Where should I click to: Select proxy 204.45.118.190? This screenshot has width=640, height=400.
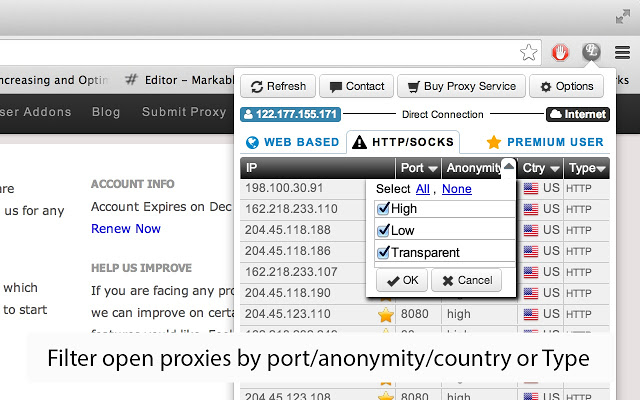coord(288,293)
